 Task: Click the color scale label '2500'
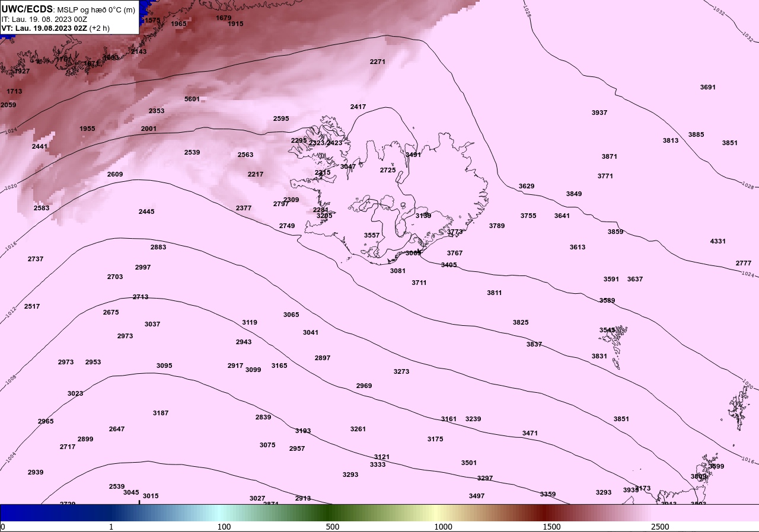(x=660, y=527)
